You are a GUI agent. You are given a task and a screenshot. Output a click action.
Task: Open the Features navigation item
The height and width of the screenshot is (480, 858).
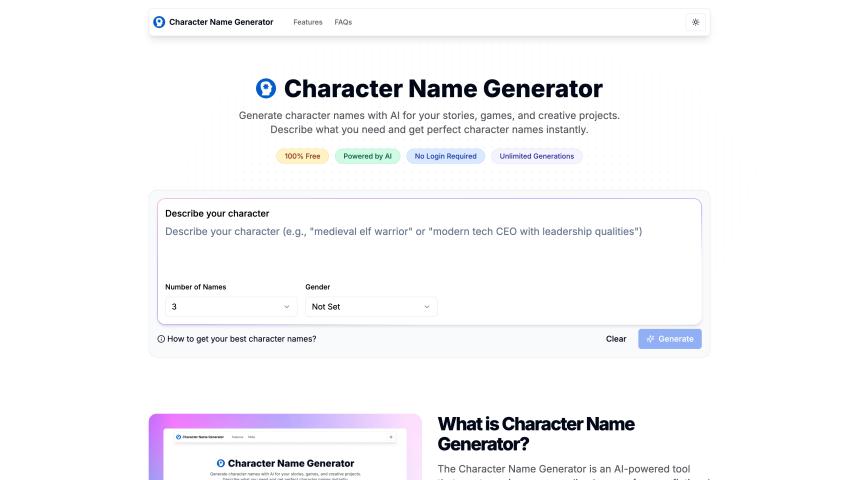point(308,22)
